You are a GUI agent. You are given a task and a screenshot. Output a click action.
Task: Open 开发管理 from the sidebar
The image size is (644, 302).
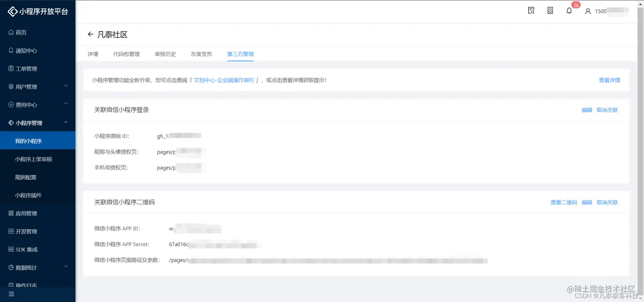[26, 231]
